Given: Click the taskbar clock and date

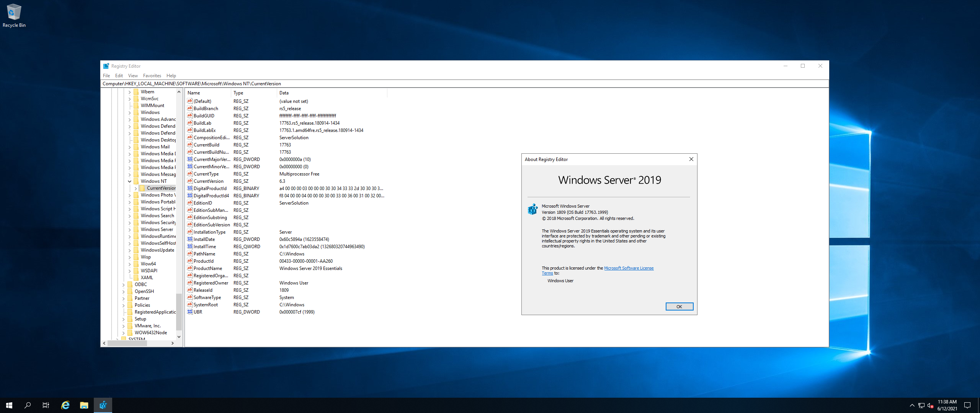Looking at the screenshot, I should (947, 405).
